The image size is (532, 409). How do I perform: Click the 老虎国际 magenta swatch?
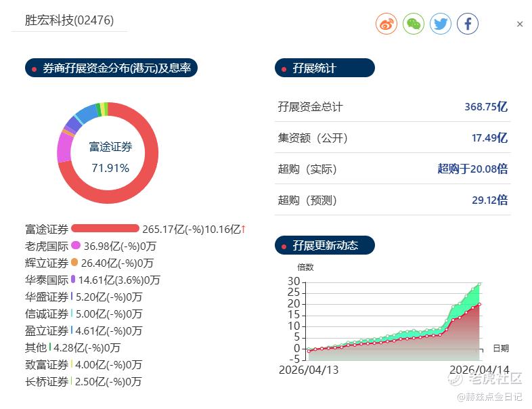76,245
